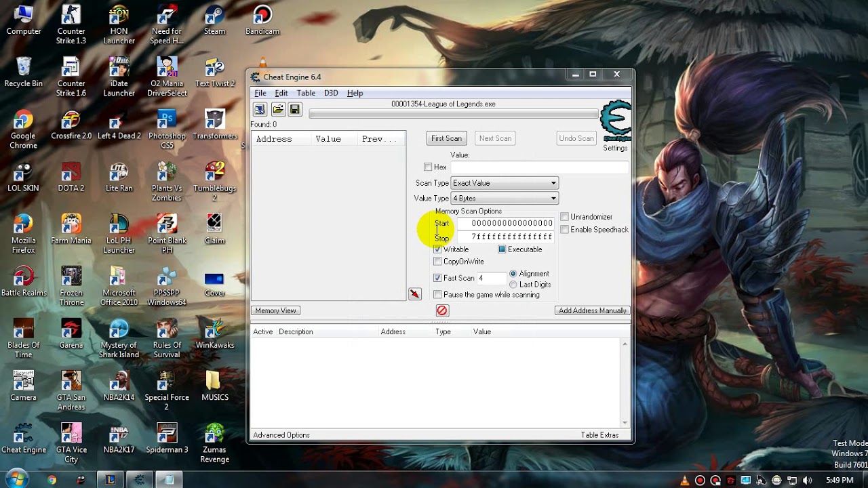Open GTA San Andreas desktop icon

[71, 390]
